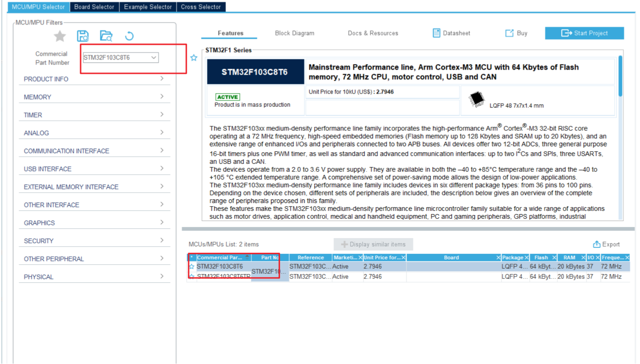The height and width of the screenshot is (364, 640).
Task: Click the Export upload icon
Action: (x=596, y=244)
